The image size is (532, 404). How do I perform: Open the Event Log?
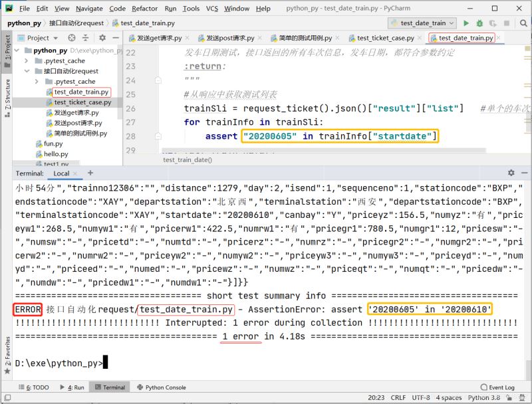[502, 387]
